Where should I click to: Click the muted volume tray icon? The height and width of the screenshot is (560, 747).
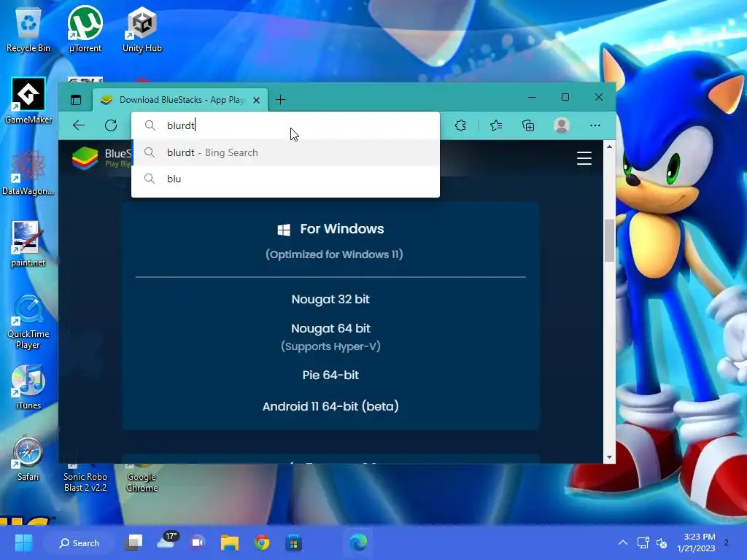coord(662,542)
